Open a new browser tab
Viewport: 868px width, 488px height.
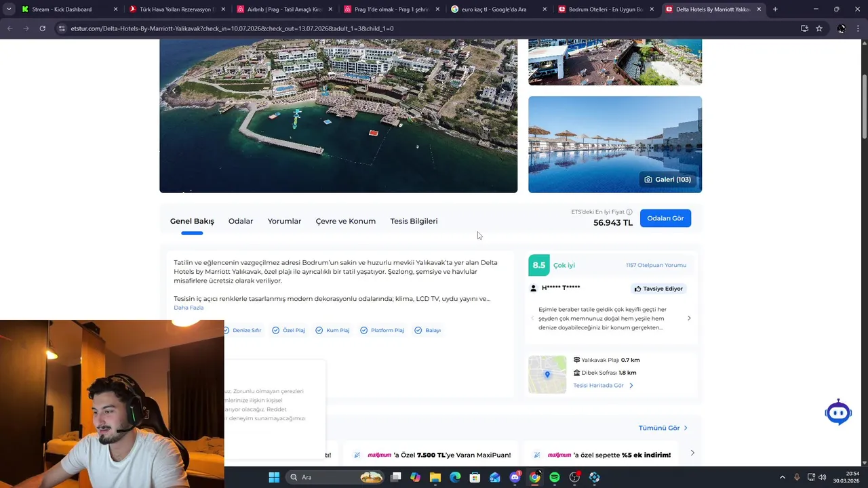click(775, 9)
